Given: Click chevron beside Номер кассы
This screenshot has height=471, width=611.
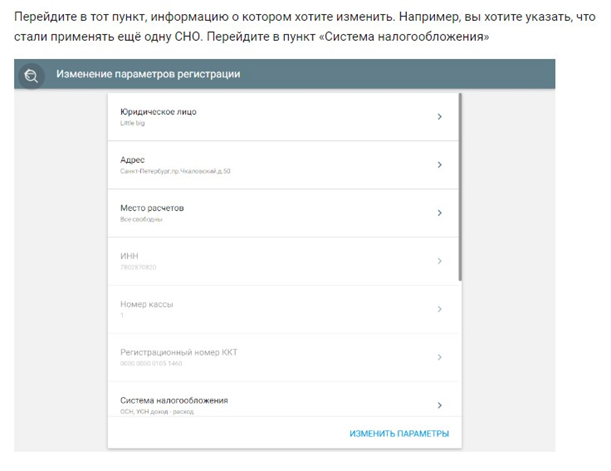Looking at the screenshot, I should pos(439,309).
